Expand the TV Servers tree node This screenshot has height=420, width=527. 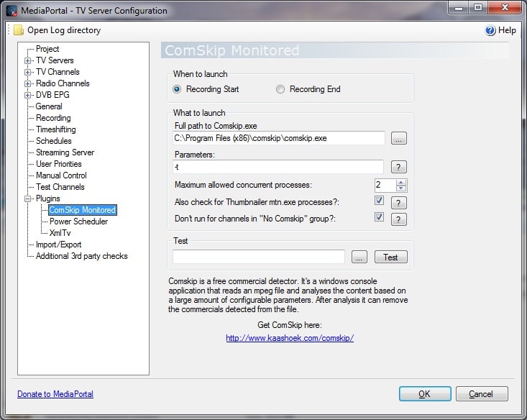pos(27,61)
